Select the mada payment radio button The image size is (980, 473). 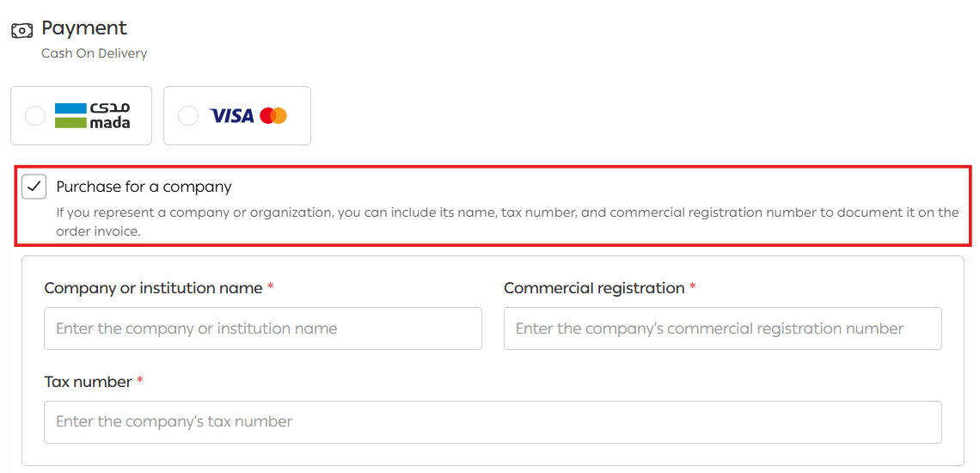[x=35, y=115]
